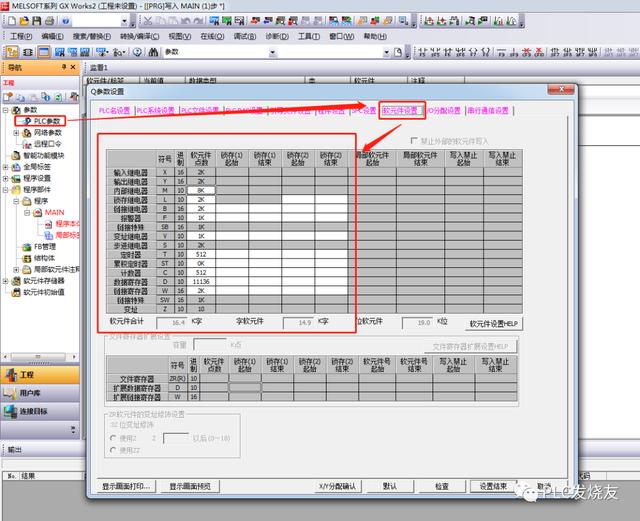Switch to 连接目标 navigation section
Viewport: 640px width, 521px height.
[x=40, y=411]
